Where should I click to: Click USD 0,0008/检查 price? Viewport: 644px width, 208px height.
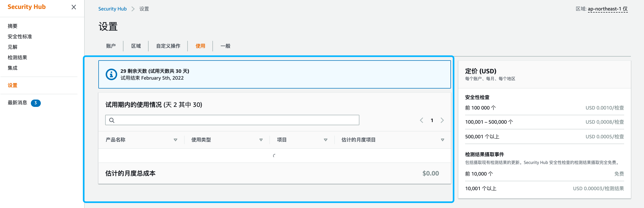pyautogui.click(x=605, y=122)
